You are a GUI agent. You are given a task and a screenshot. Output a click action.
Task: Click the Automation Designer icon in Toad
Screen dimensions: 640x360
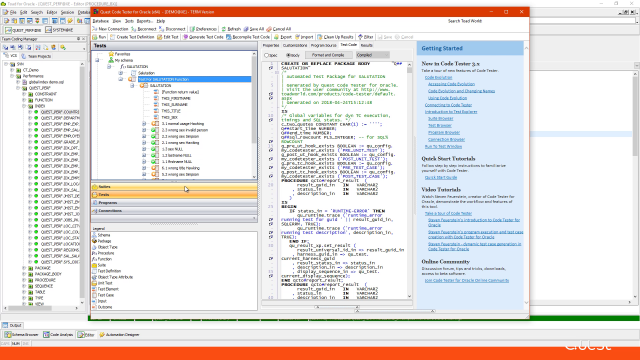(x=102, y=335)
